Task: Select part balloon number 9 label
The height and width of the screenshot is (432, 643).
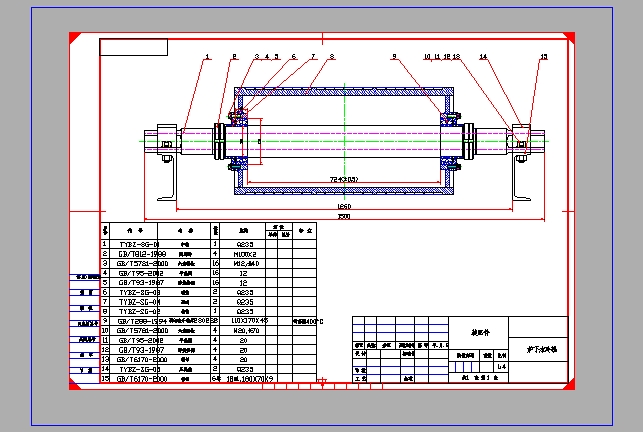Action: point(394,57)
